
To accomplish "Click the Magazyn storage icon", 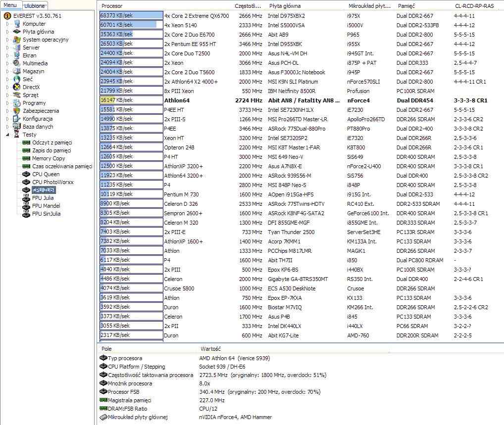I will click(17, 71).
